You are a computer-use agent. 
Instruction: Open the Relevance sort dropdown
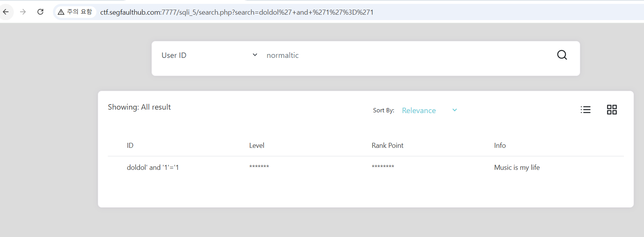click(419, 110)
